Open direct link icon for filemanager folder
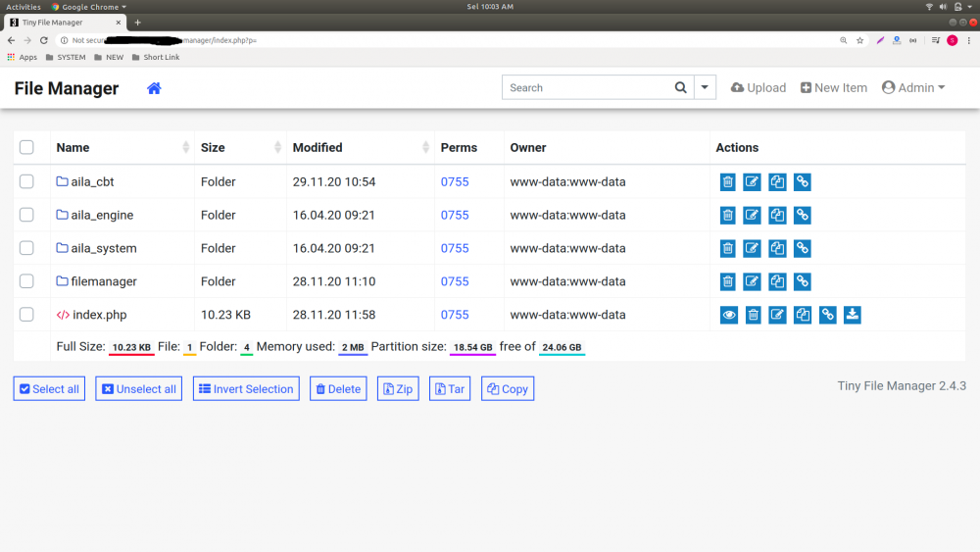 [x=802, y=281]
